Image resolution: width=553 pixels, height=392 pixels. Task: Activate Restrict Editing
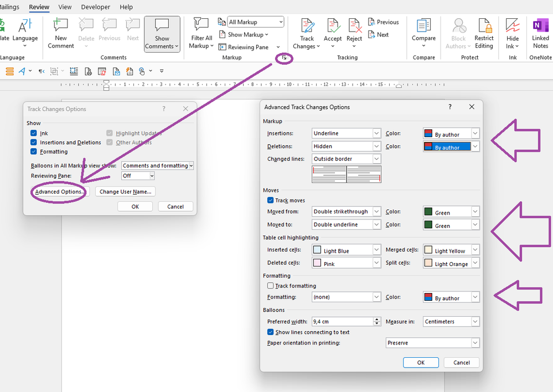click(x=484, y=33)
